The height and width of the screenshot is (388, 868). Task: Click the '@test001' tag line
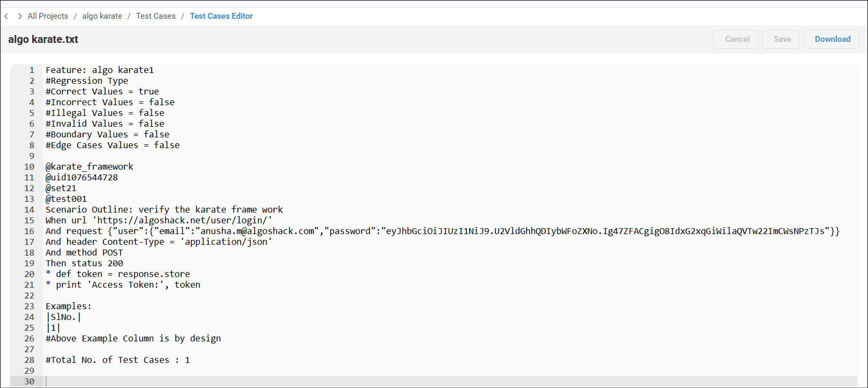click(66, 199)
